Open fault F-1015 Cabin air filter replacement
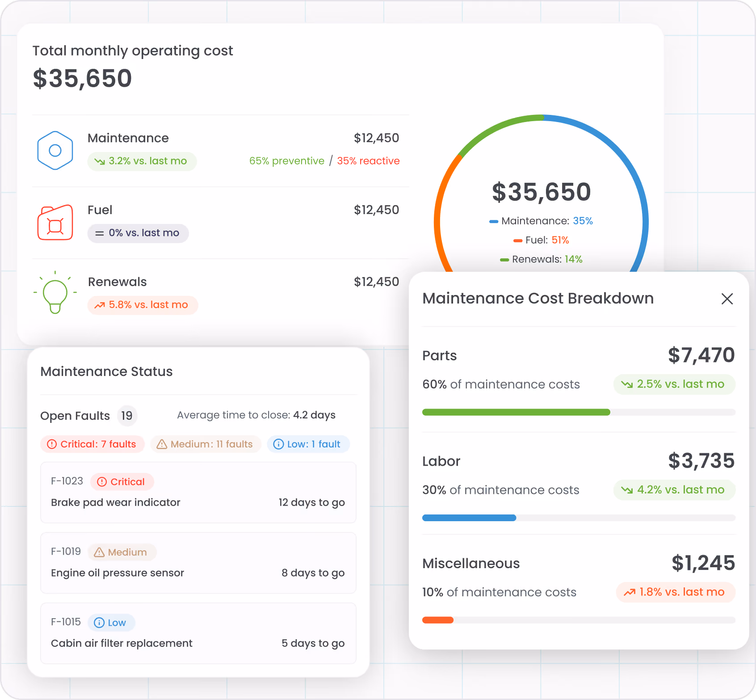The width and height of the screenshot is (756, 700). coord(198,633)
